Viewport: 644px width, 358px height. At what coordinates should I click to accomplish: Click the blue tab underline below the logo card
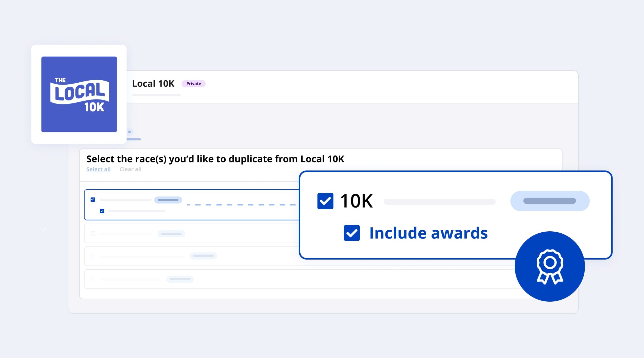point(134,139)
